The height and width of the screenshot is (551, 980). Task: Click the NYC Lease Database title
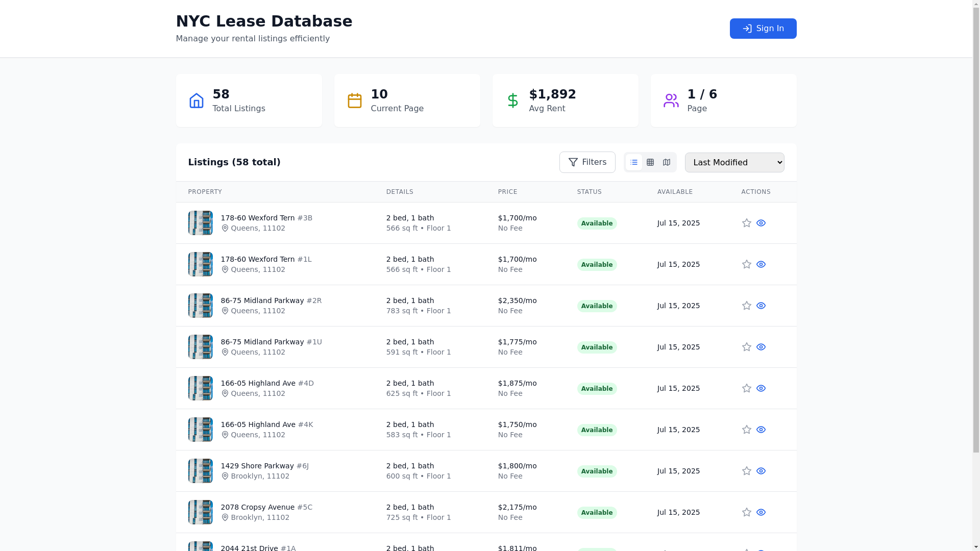coord(264,21)
